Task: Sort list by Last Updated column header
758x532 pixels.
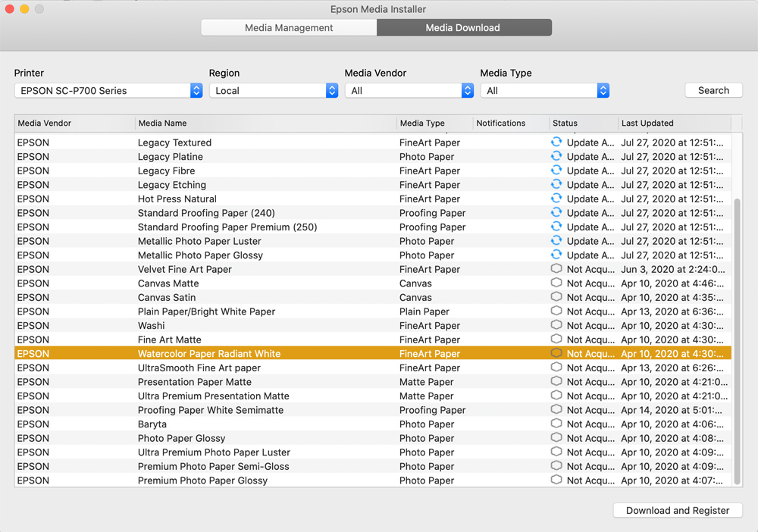Action: [673, 123]
